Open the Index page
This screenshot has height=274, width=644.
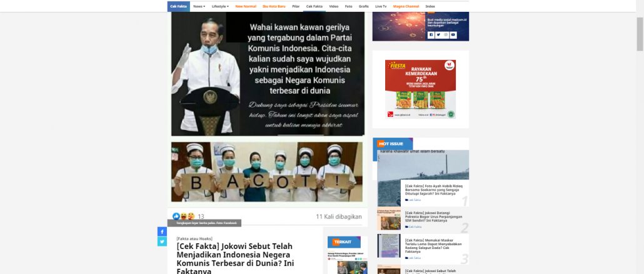coord(430,6)
